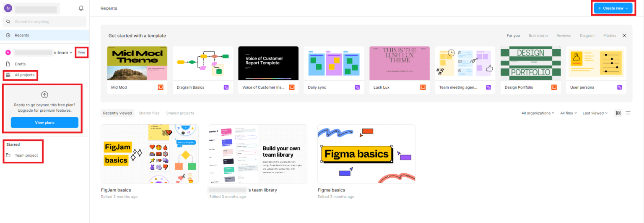Select the Pitches template tab
This screenshot has height=223, width=644.
point(610,36)
